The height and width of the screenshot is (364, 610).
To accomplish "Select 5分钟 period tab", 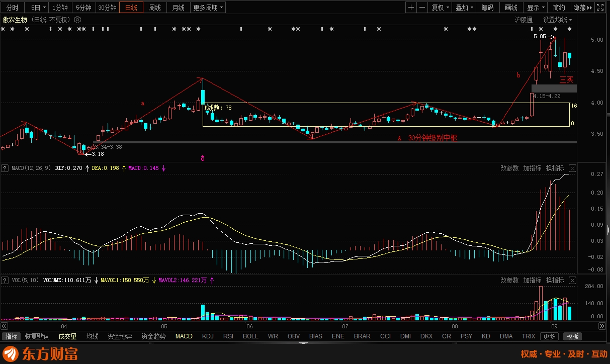I will (83, 8).
